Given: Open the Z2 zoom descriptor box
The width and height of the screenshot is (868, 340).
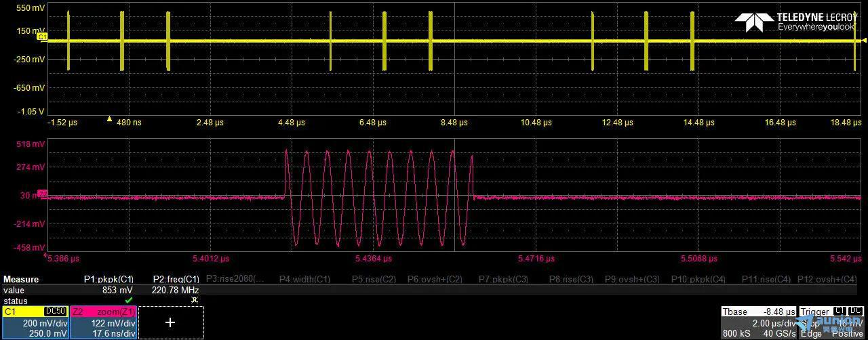Looking at the screenshot, I should (x=104, y=322).
